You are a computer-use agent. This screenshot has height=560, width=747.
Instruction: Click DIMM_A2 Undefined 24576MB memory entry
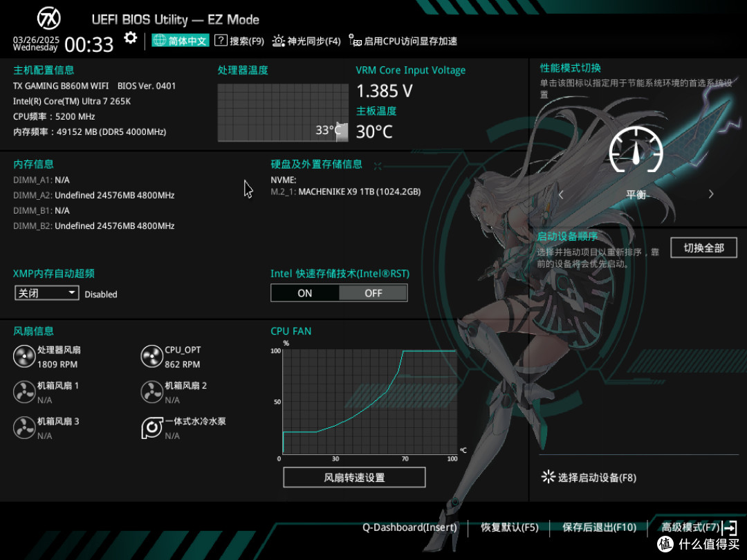(x=94, y=195)
